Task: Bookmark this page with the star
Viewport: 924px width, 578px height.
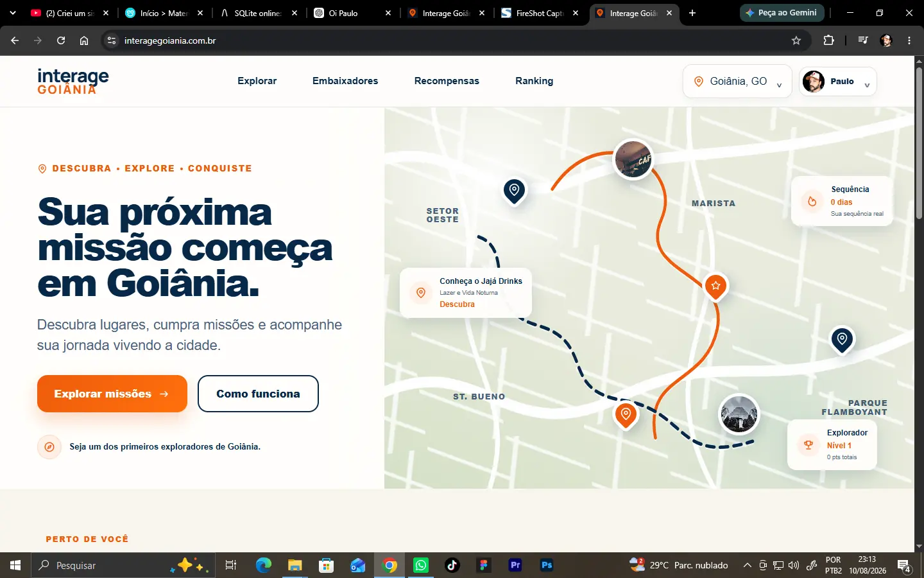Action: [796, 40]
